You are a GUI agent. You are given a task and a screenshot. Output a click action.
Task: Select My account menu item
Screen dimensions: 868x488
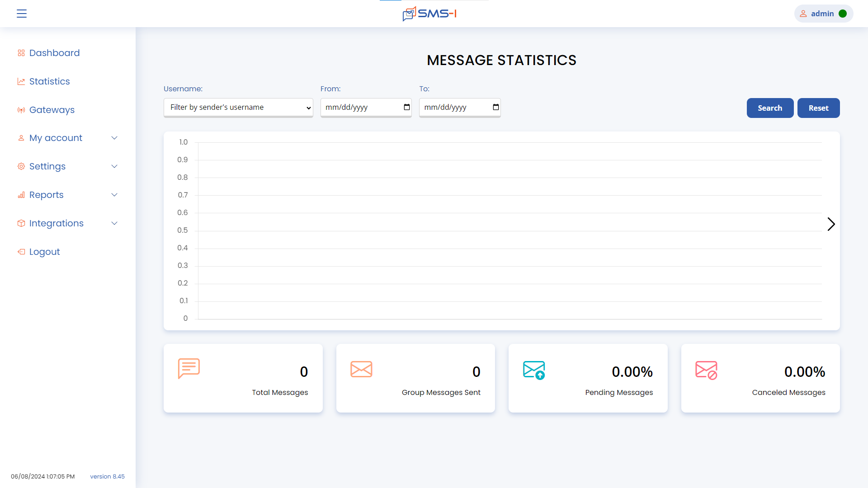pyautogui.click(x=56, y=138)
